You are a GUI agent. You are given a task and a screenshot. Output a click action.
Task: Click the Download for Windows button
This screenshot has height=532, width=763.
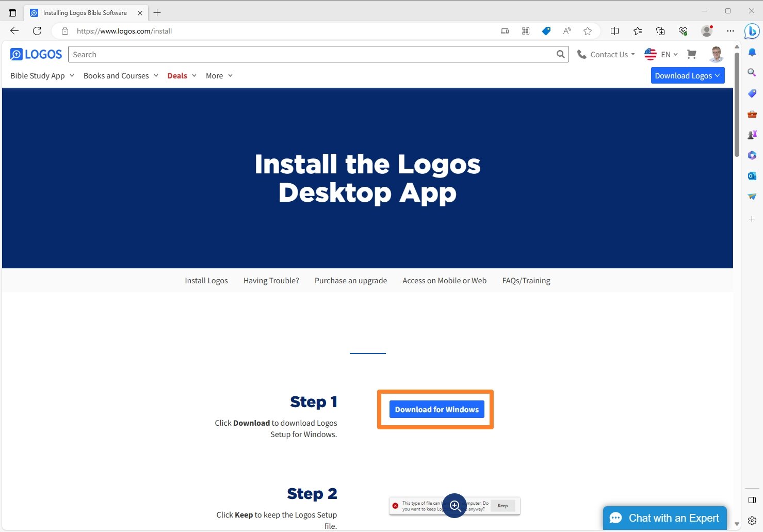[x=436, y=409]
